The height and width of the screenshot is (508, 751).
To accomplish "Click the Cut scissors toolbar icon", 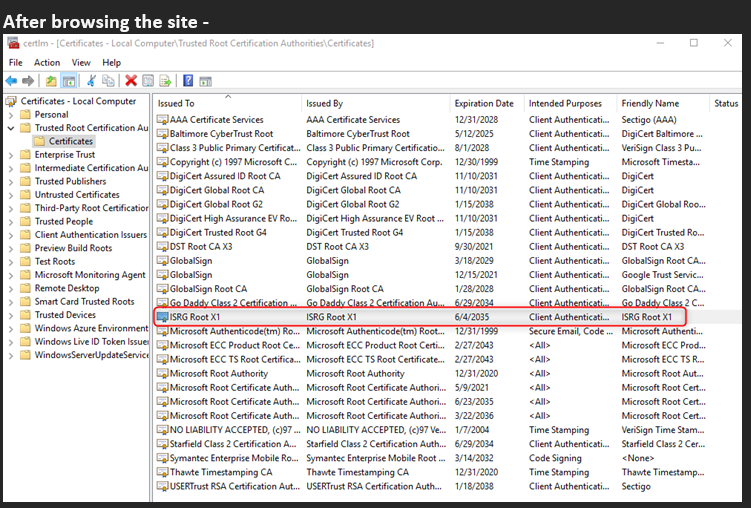I will pos(92,81).
